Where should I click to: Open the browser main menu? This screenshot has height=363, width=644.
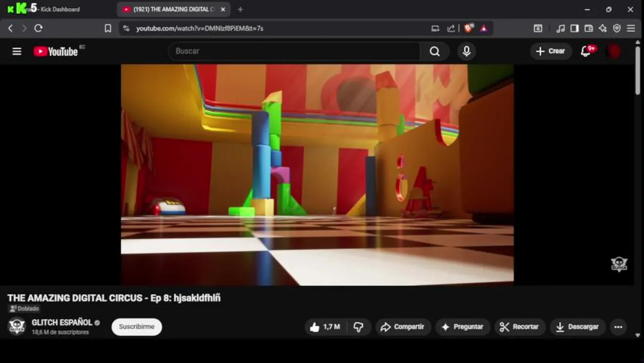[631, 28]
